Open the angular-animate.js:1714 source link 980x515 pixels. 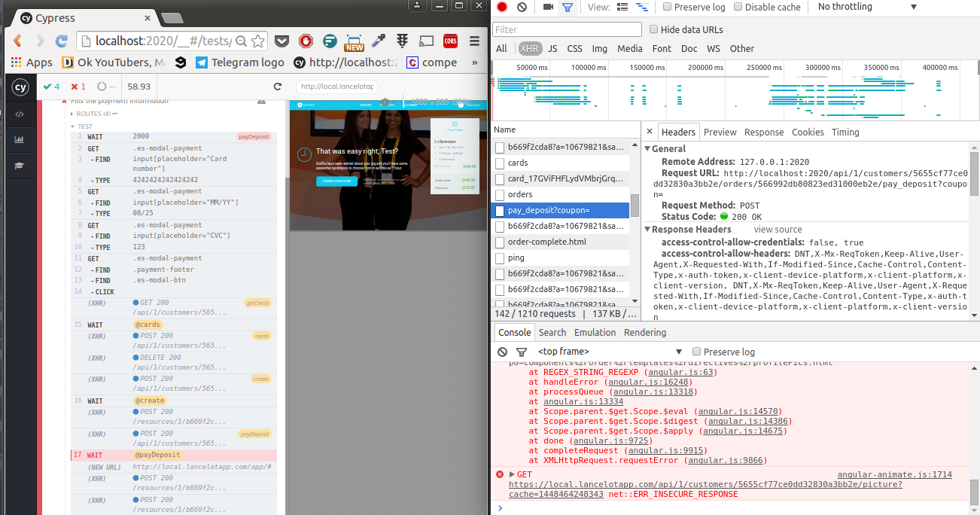click(x=895, y=474)
